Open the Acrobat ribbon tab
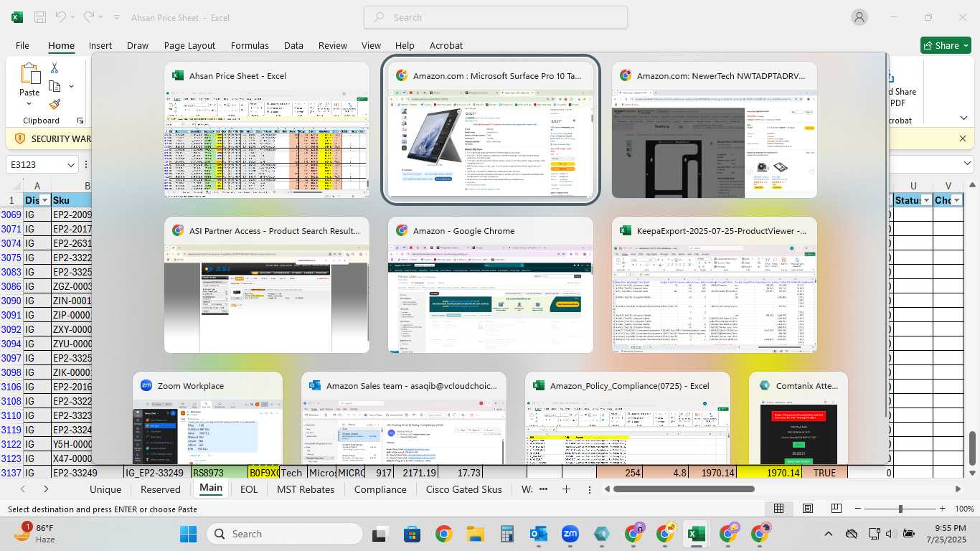The height and width of the screenshot is (551, 980). pyautogui.click(x=446, y=45)
